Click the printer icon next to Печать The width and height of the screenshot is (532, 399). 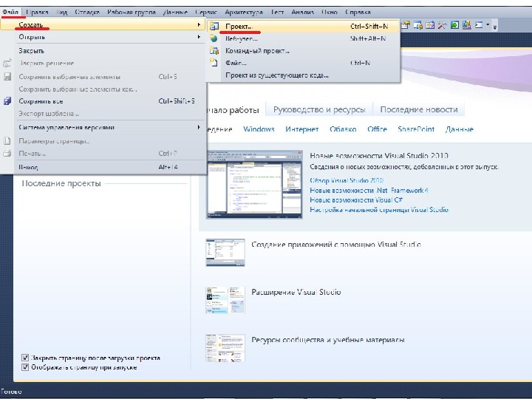point(7,154)
